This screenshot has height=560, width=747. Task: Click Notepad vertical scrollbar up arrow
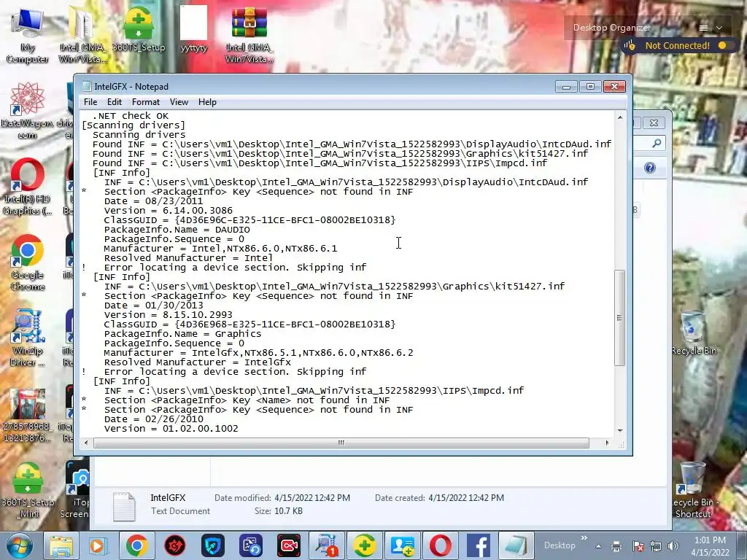point(620,117)
